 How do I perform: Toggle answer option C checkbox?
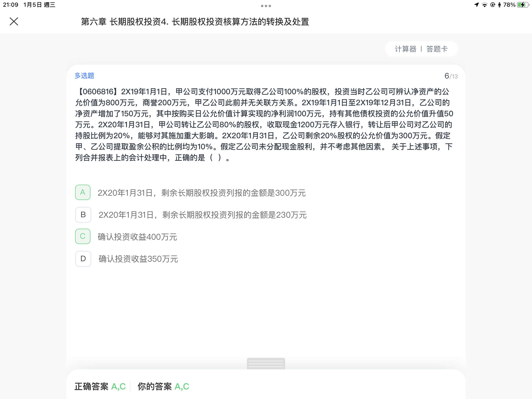(x=83, y=236)
